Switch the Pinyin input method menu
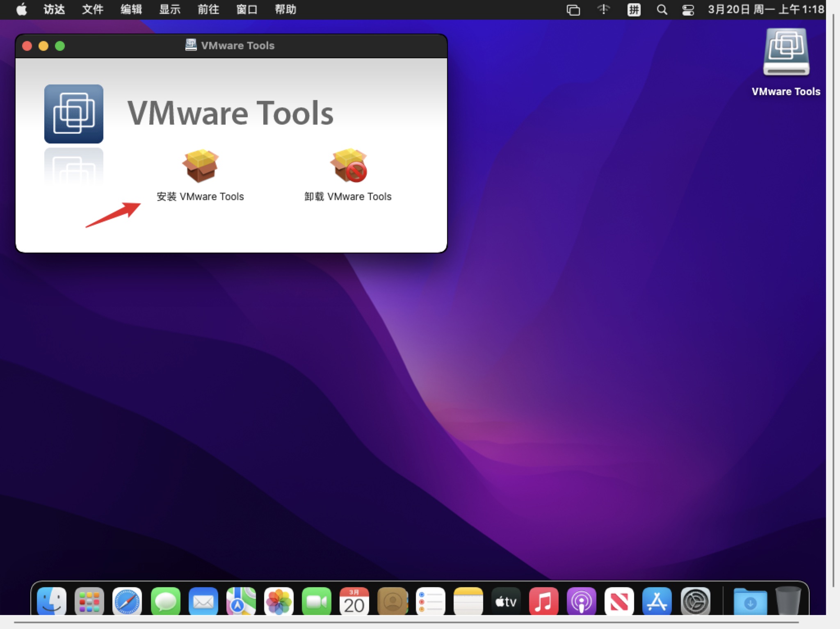The height and width of the screenshot is (629, 840). tap(634, 9)
